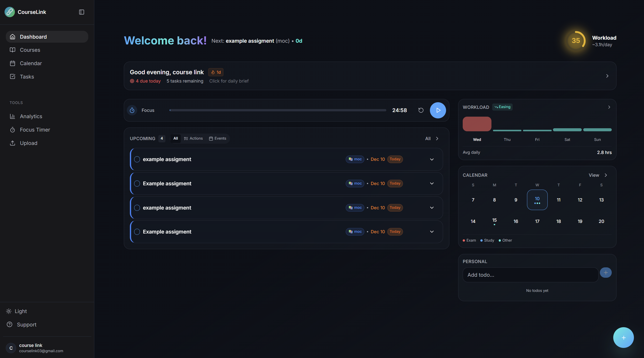This screenshot has width=644, height=358.
Task: Click the focus timer reset icon
Action: [x=421, y=110]
